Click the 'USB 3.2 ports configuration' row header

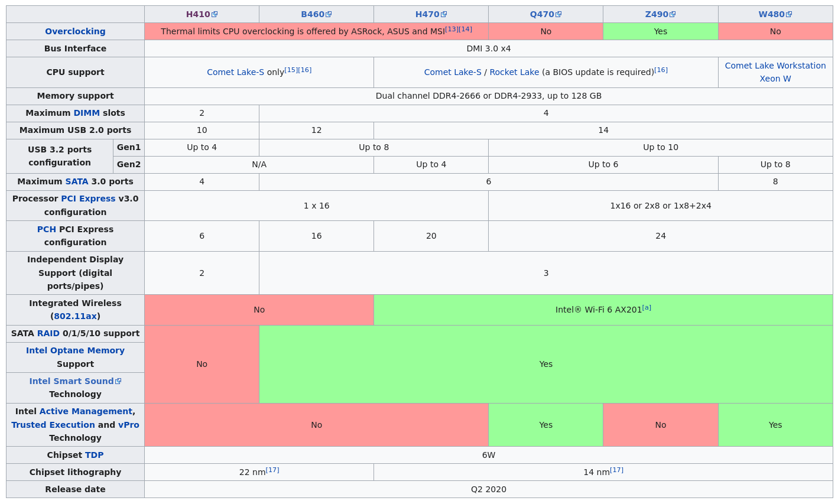point(60,156)
